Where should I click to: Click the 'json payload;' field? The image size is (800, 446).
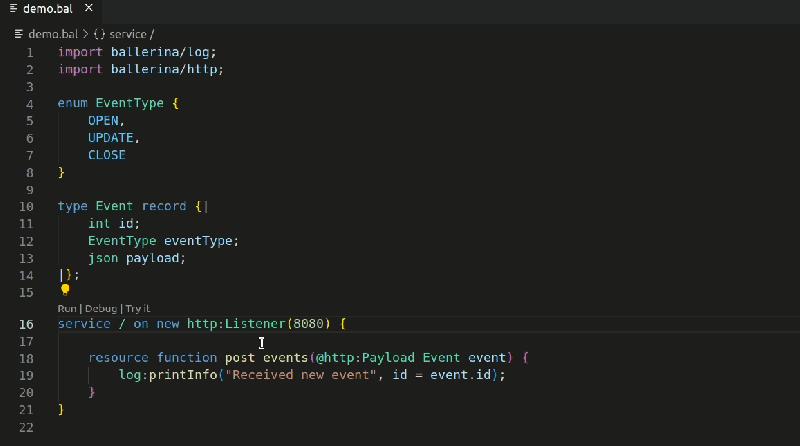coord(137,258)
